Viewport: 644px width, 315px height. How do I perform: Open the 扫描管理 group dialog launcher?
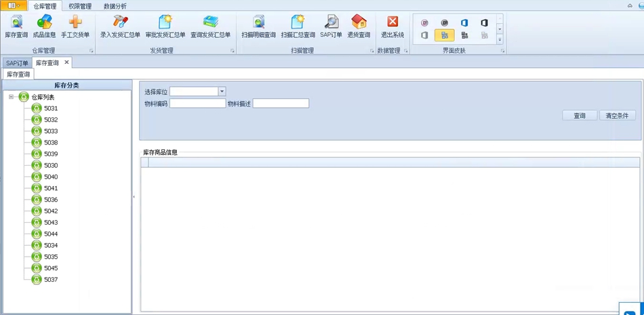(x=372, y=51)
